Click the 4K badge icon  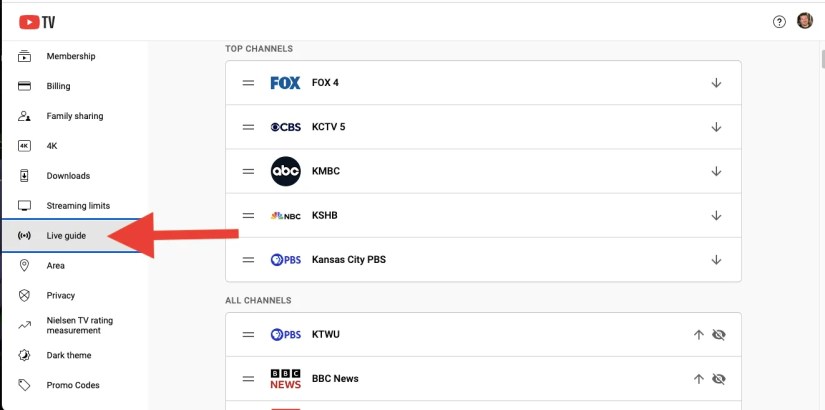24,146
